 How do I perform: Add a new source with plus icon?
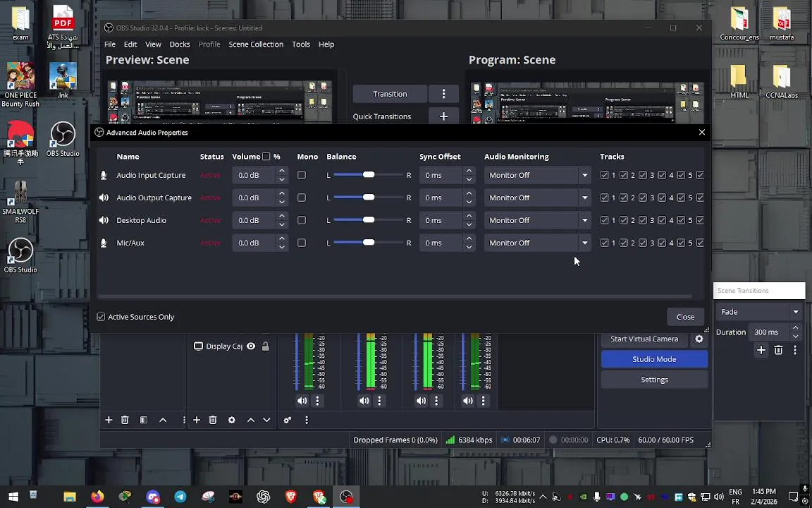tap(197, 420)
